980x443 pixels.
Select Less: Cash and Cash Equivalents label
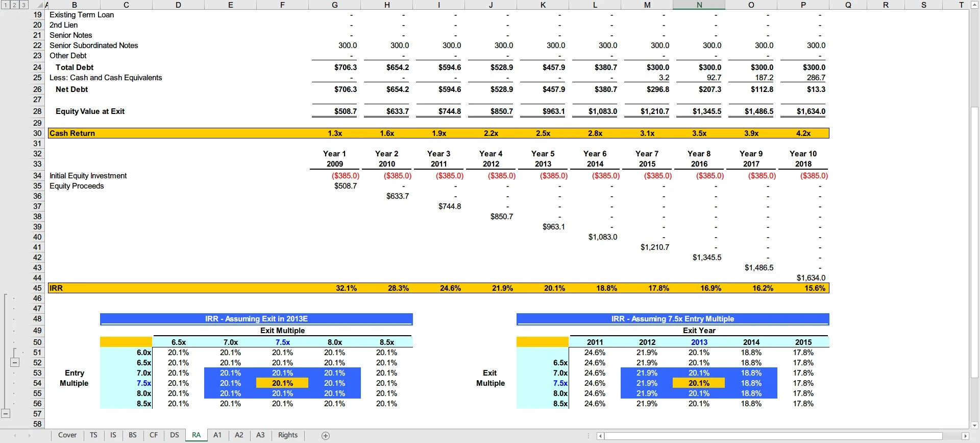tap(106, 78)
